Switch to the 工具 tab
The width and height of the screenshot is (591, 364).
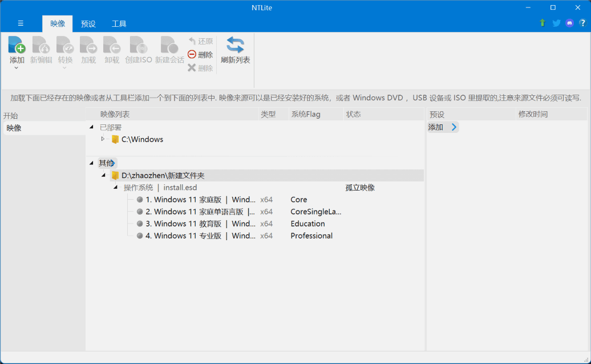[x=119, y=24]
